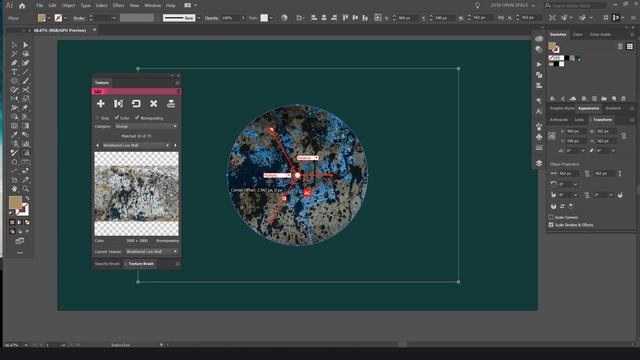Viewport: 640px width, 360px height.
Task: Click the flip texture icon in Texture panel
Action: pyautogui.click(x=118, y=104)
